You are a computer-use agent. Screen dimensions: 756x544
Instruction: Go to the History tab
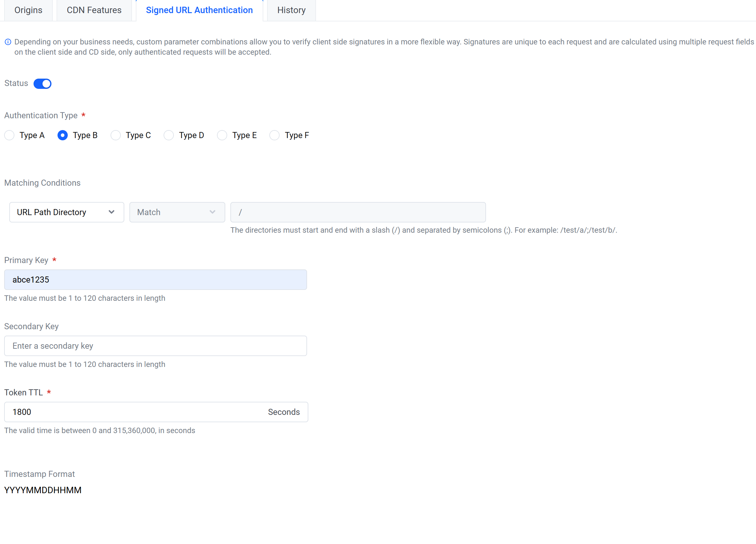tap(291, 10)
